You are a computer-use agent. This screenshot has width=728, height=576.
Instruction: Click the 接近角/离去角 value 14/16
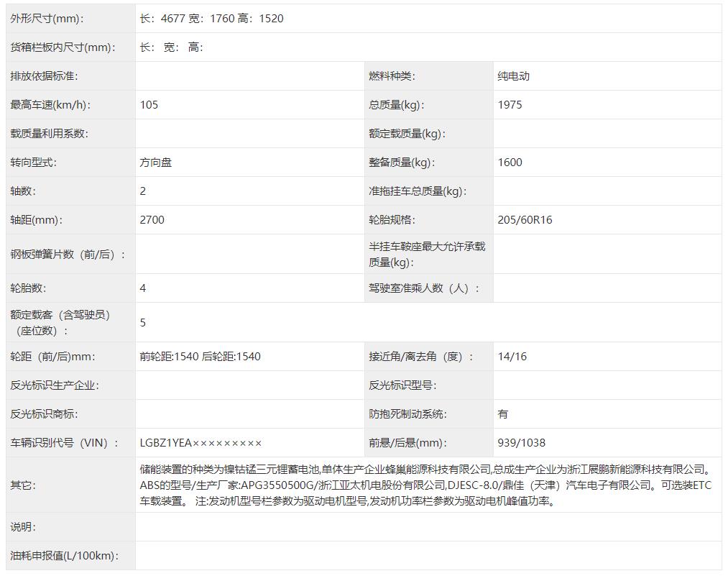pyautogui.click(x=512, y=357)
